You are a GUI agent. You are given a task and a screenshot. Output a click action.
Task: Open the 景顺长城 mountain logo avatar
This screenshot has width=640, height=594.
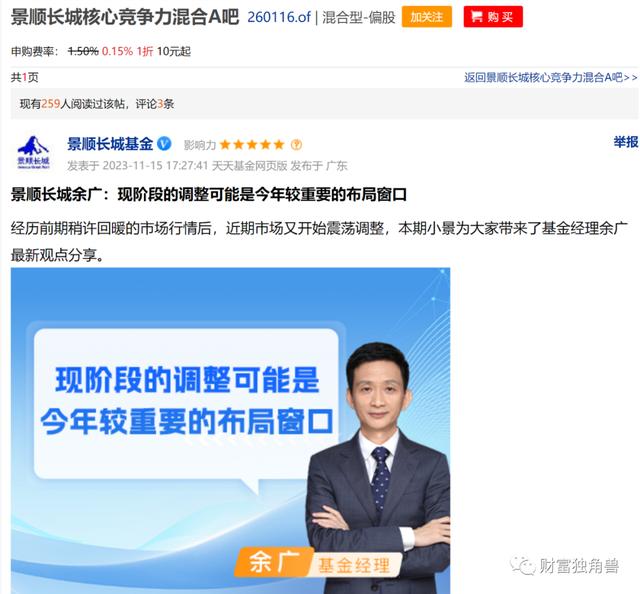(33, 153)
